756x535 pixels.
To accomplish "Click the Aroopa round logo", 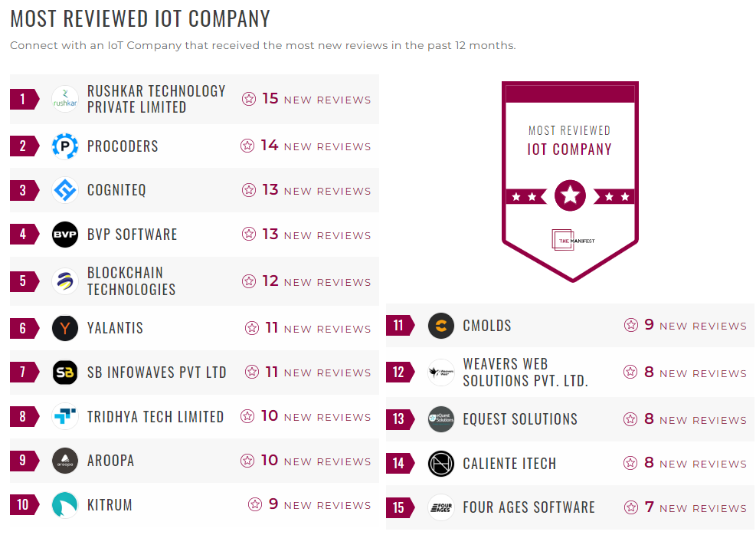I will (65, 461).
